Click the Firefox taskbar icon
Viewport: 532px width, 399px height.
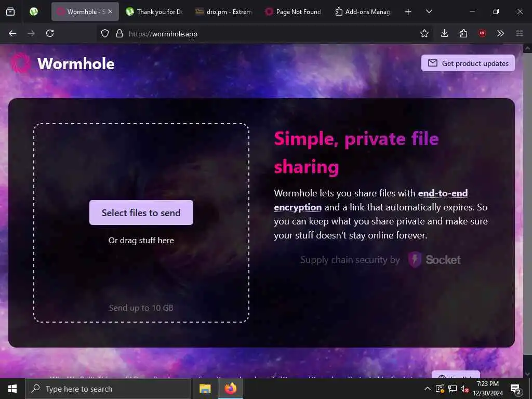point(230,389)
